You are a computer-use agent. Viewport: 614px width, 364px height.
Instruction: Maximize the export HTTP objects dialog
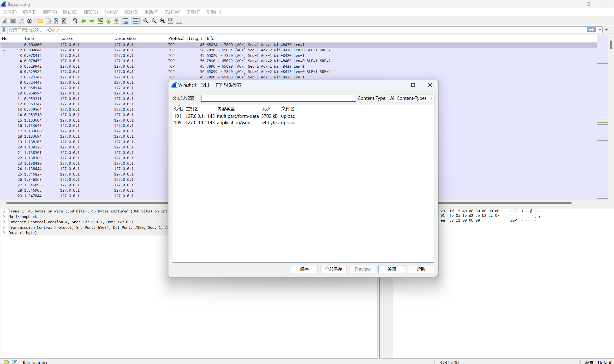[413, 85]
